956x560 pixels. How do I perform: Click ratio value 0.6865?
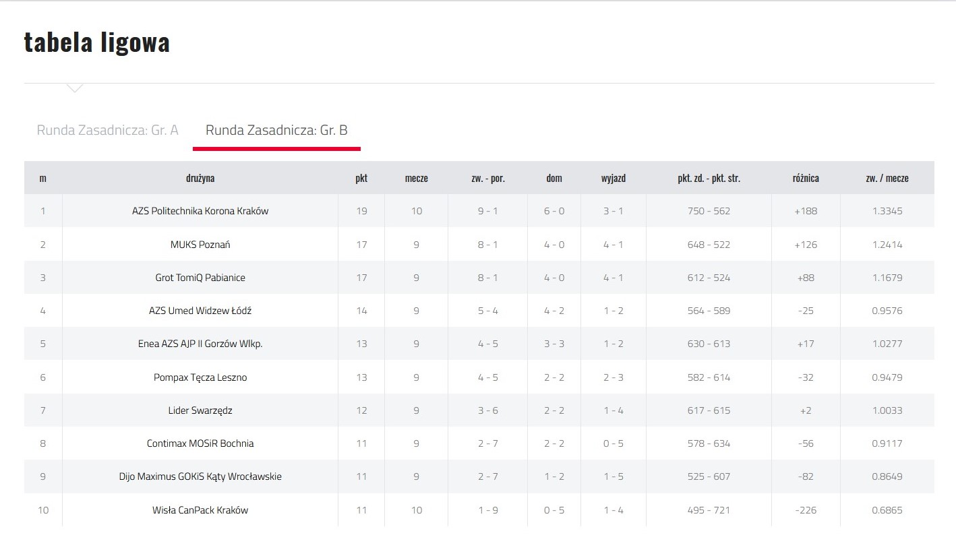(887, 510)
